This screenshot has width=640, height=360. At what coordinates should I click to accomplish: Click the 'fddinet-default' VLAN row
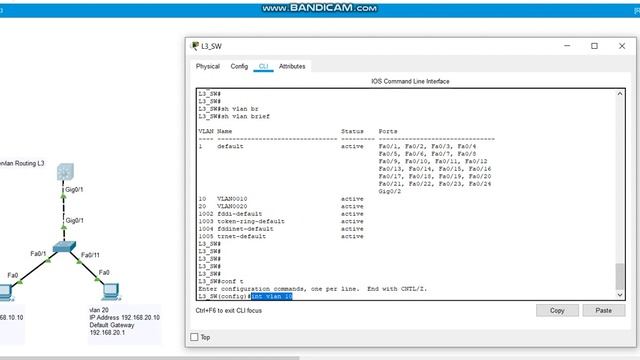[x=281, y=229]
